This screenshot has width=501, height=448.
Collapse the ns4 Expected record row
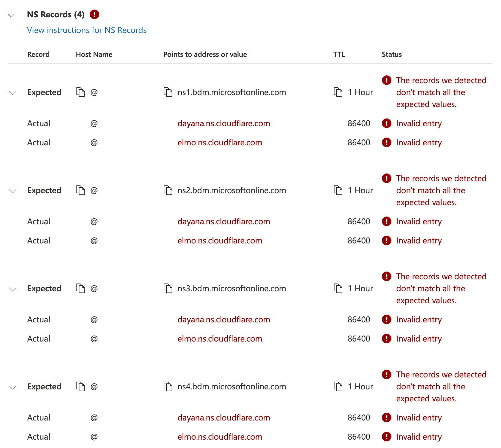[x=13, y=388]
